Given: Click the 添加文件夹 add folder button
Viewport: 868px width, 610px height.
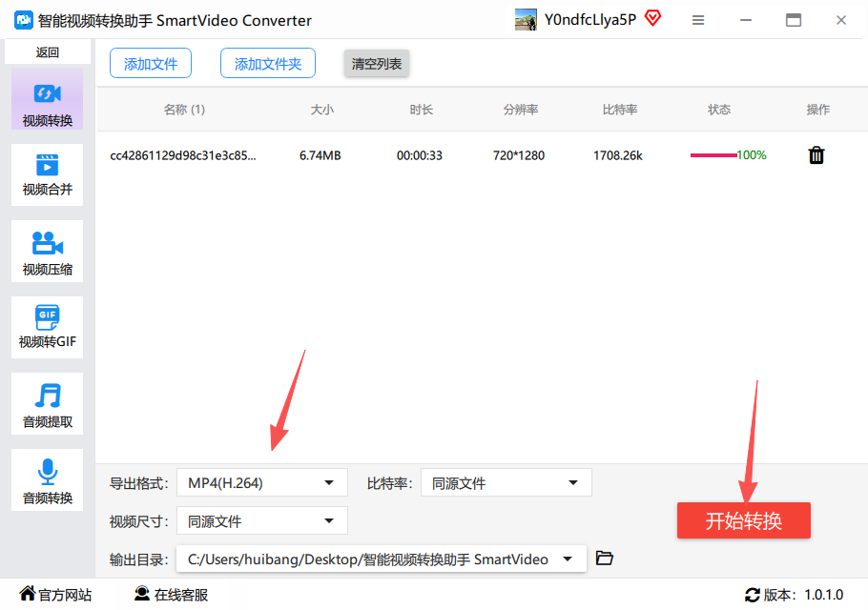Looking at the screenshot, I should pos(268,63).
